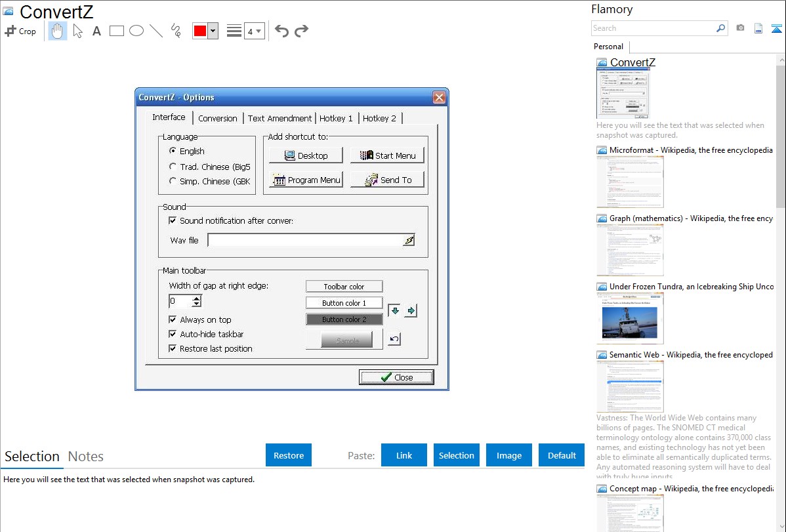This screenshot has width=786, height=532.
Task: Select the ellipse shape tool
Action: pyautogui.click(x=136, y=31)
